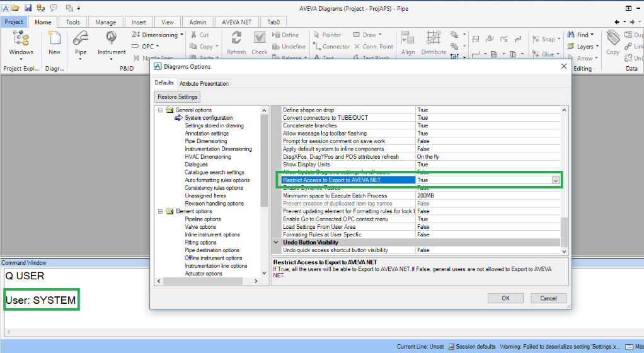644x353 pixels.
Task: Click the New diagram icon
Action: pos(55,39)
